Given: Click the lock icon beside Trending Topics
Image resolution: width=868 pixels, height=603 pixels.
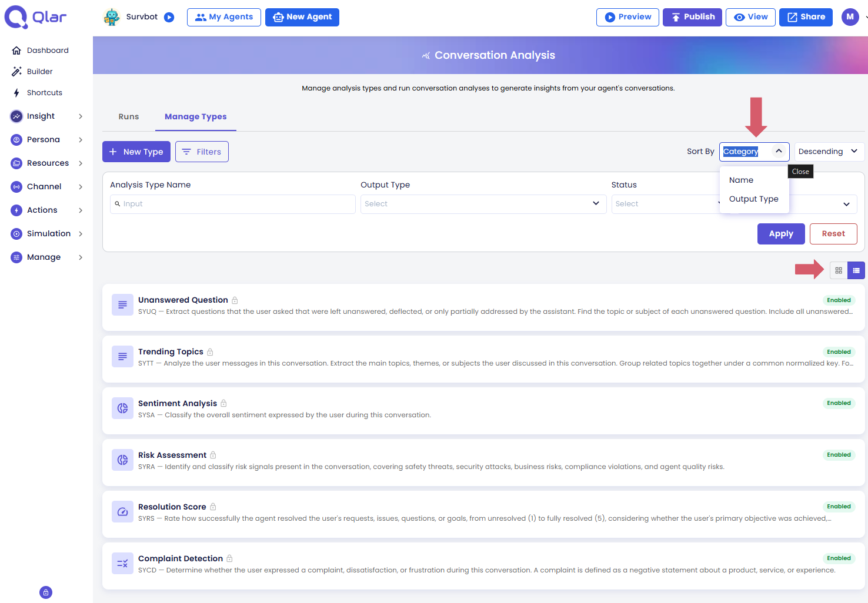Looking at the screenshot, I should (x=210, y=352).
